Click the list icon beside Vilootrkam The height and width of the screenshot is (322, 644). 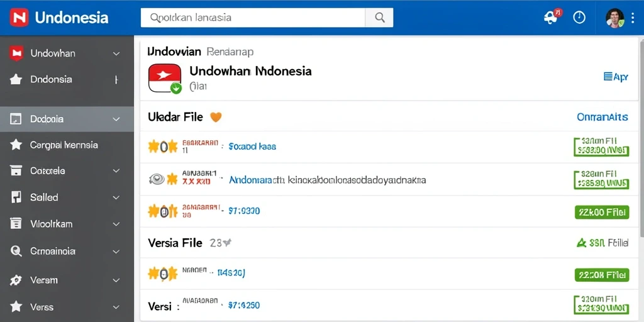[16, 224]
